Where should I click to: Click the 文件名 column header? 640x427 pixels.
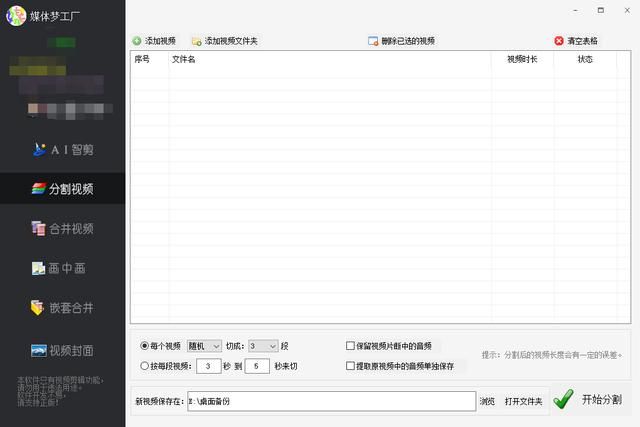(x=183, y=59)
